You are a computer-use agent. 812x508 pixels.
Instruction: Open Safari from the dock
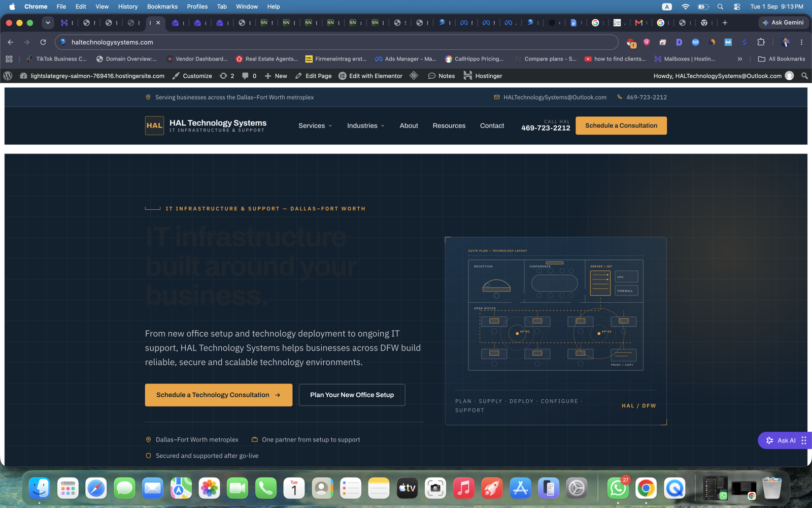[x=96, y=488]
